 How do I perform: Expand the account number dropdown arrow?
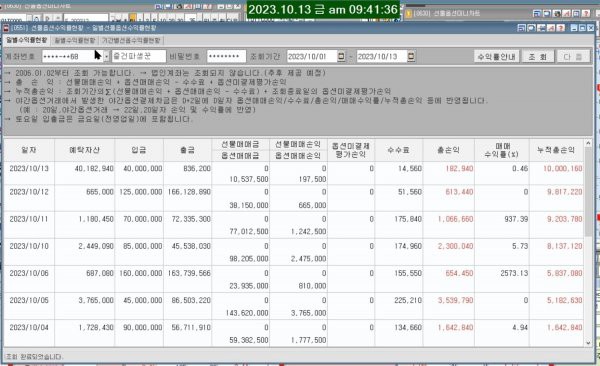tap(106, 56)
